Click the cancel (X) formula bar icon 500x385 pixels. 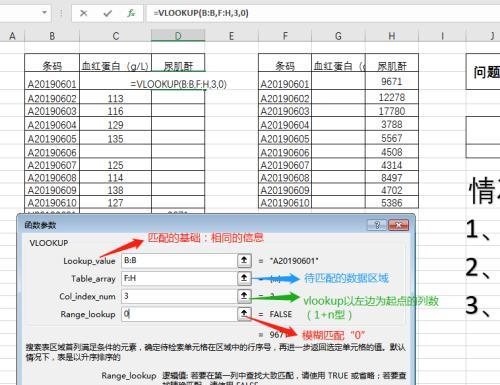click(x=84, y=13)
